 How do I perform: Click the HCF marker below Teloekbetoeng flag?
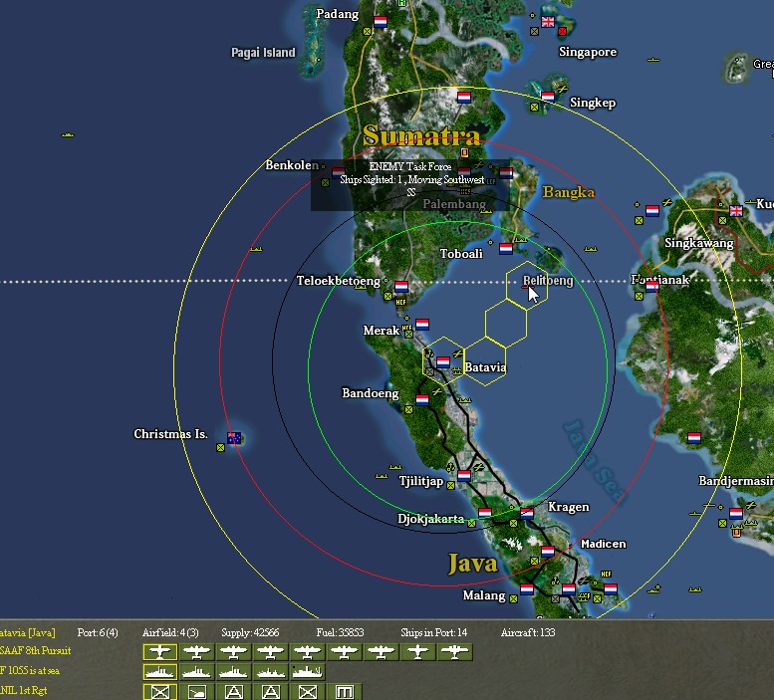[x=400, y=302]
